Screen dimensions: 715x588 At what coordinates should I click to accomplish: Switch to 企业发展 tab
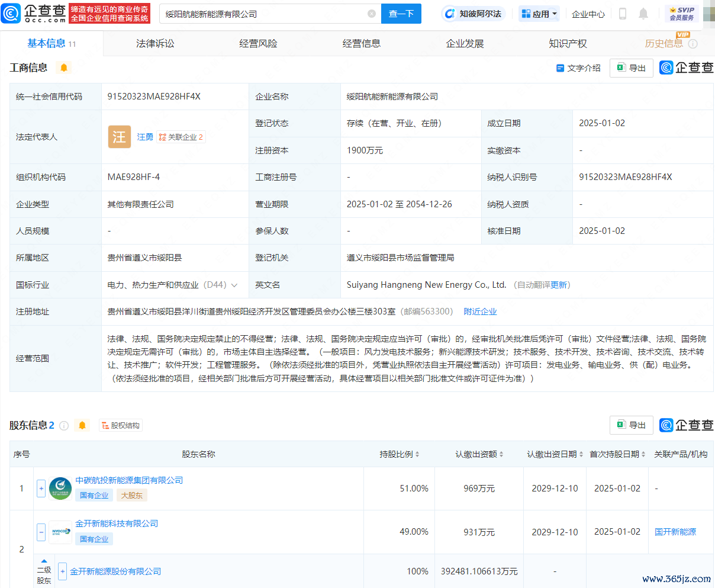coord(465,43)
